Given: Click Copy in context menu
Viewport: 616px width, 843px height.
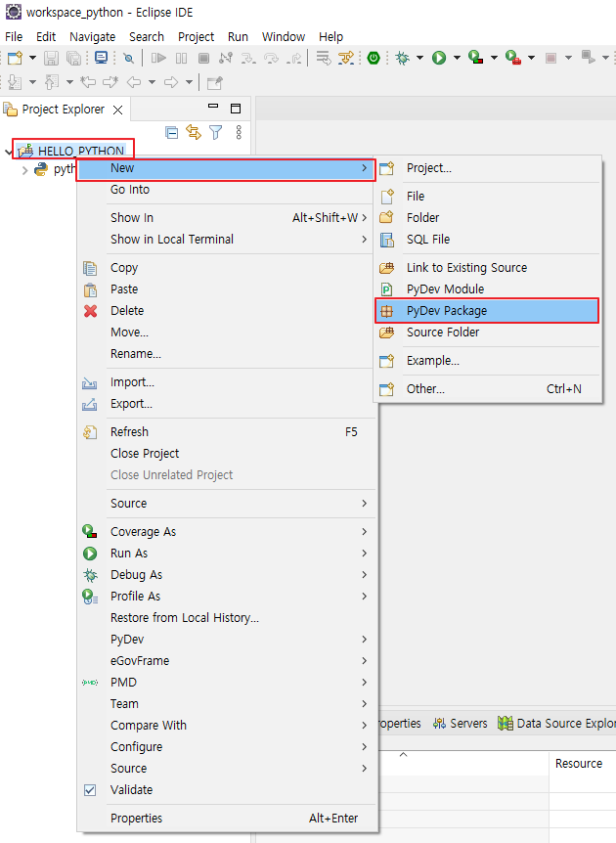Looking at the screenshot, I should [227, 268].
